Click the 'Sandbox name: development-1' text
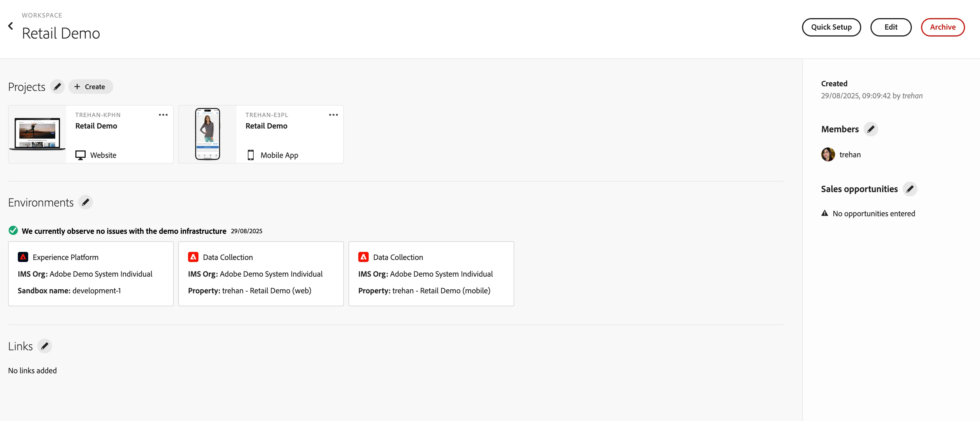 [x=69, y=290]
